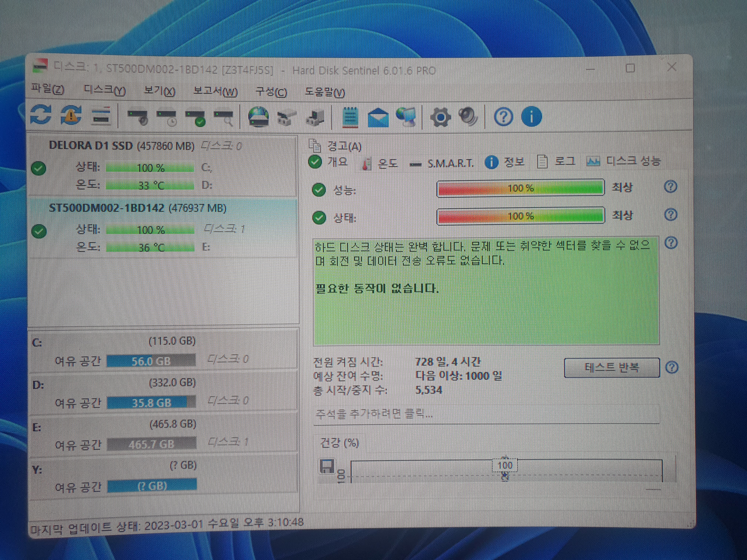
Task: Open the 구성 menu
Action: (x=271, y=92)
